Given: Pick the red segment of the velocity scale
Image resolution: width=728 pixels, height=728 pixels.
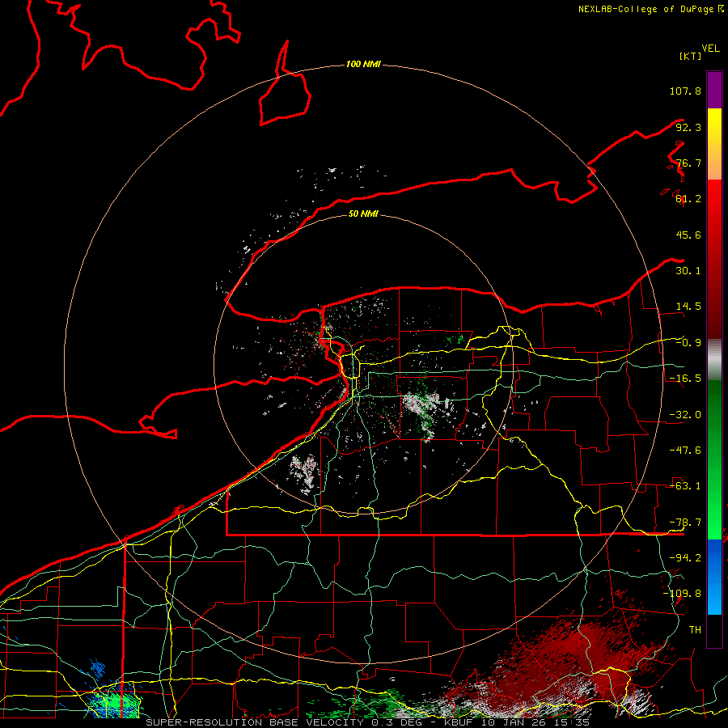Looking at the screenshot, I should point(714,259).
